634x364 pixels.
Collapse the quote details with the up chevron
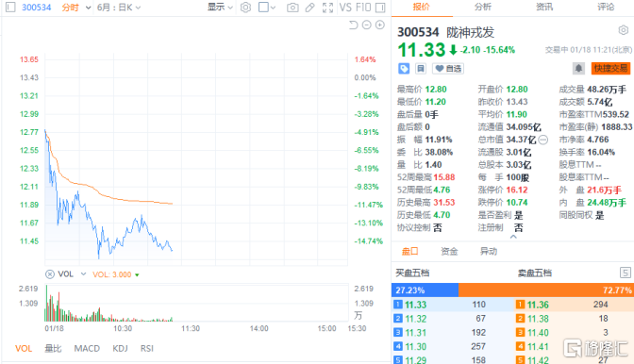click(513, 237)
